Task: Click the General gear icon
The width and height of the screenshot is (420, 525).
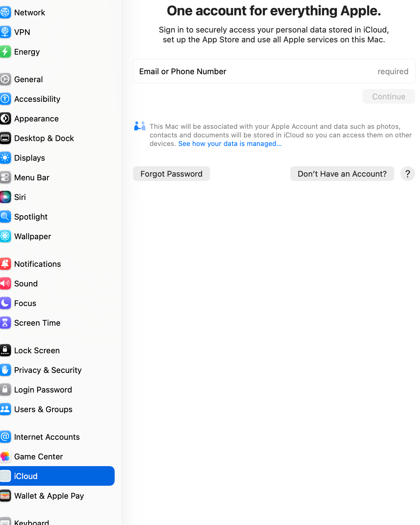Action: click(5, 79)
